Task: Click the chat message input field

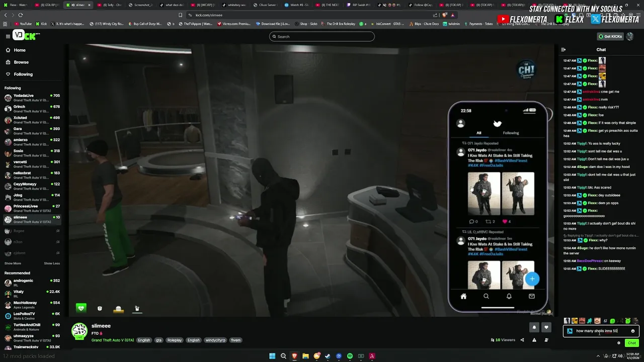Action: click(601, 331)
